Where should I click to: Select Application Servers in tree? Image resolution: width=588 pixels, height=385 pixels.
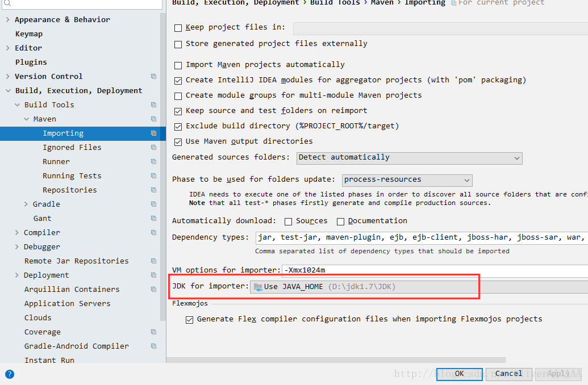tap(68, 304)
